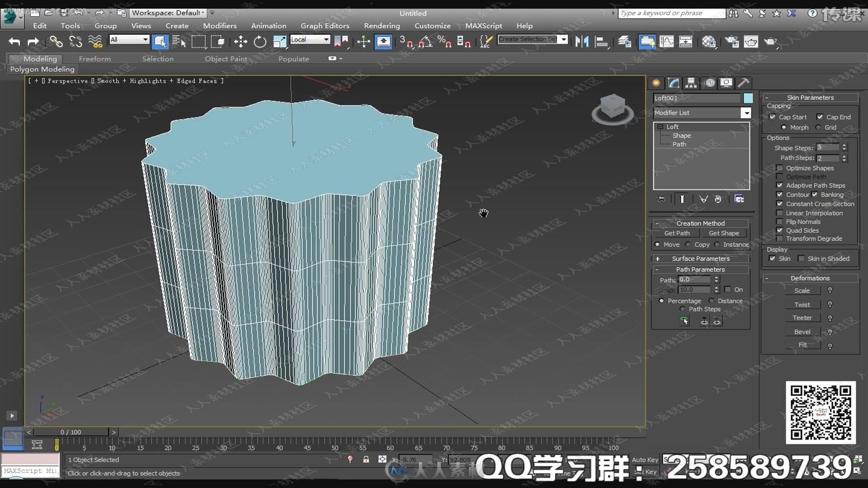Click the Undo arrow in main toolbar
The height and width of the screenshot is (488, 868).
[x=15, y=42]
